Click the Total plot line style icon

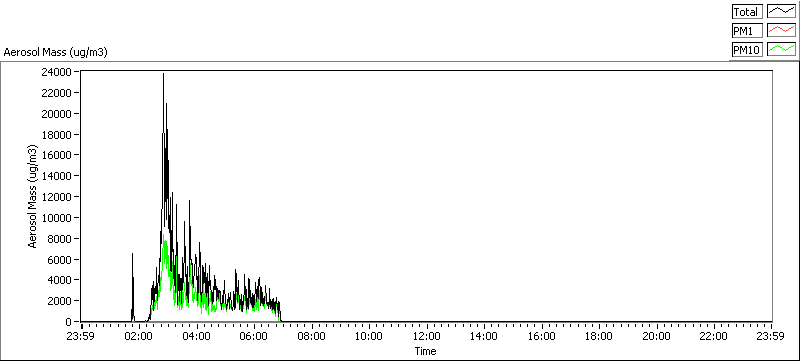pos(781,12)
